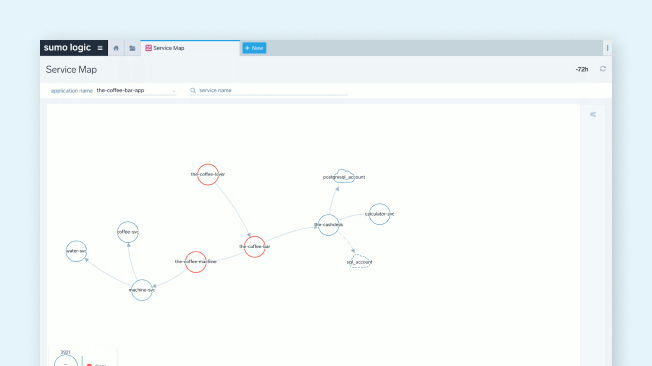Open the hamburger menu next to sumo logic

100,48
